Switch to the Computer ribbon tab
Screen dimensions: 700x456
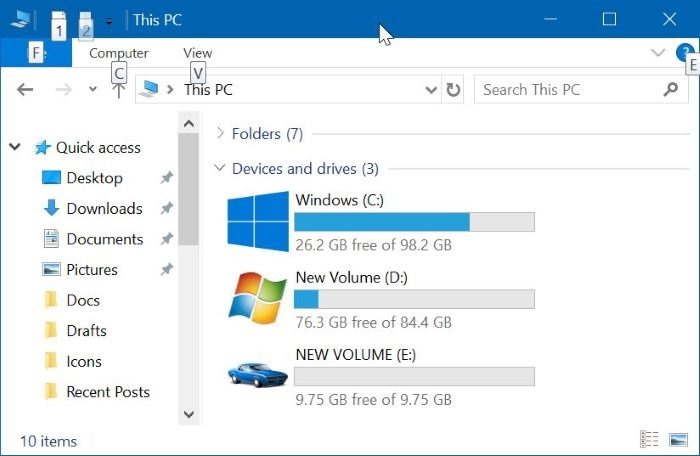pos(119,53)
